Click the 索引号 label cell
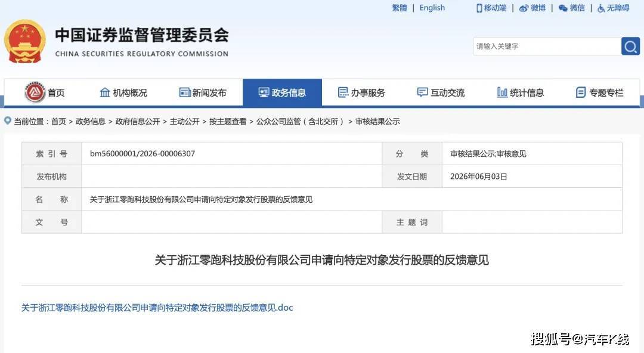 click(52, 154)
